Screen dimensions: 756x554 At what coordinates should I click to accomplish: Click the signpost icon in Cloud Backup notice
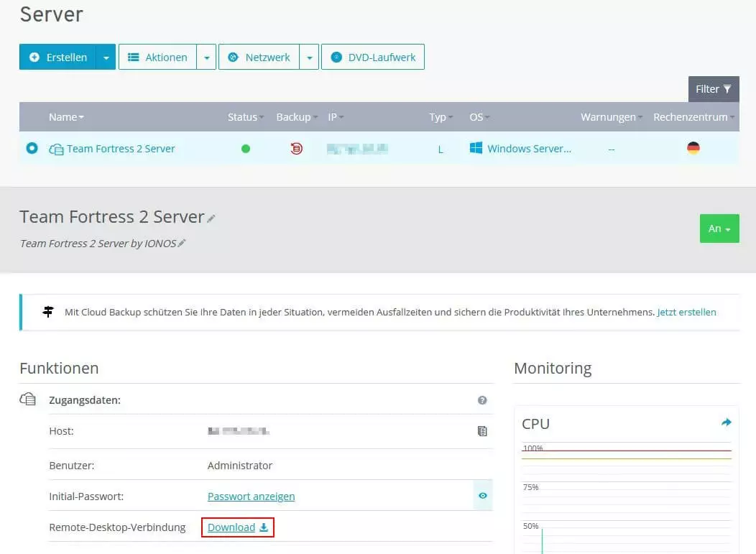(x=47, y=312)
